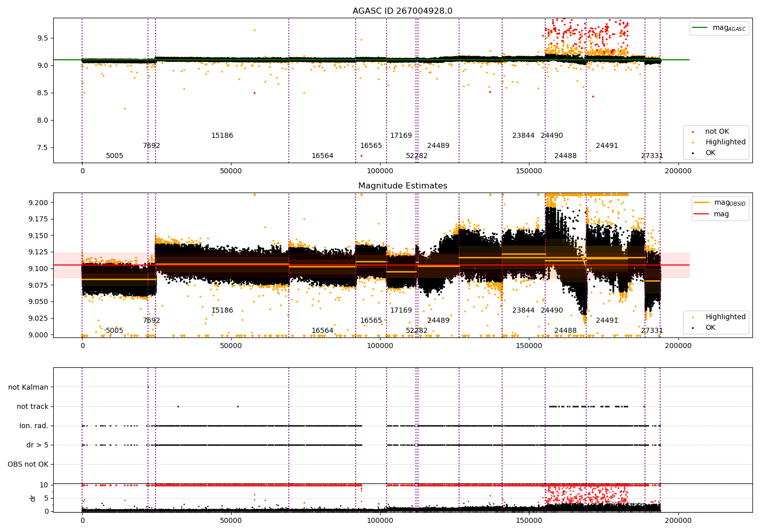Click the 'Magnitude Estimates' plot title

tap(403, 186)
